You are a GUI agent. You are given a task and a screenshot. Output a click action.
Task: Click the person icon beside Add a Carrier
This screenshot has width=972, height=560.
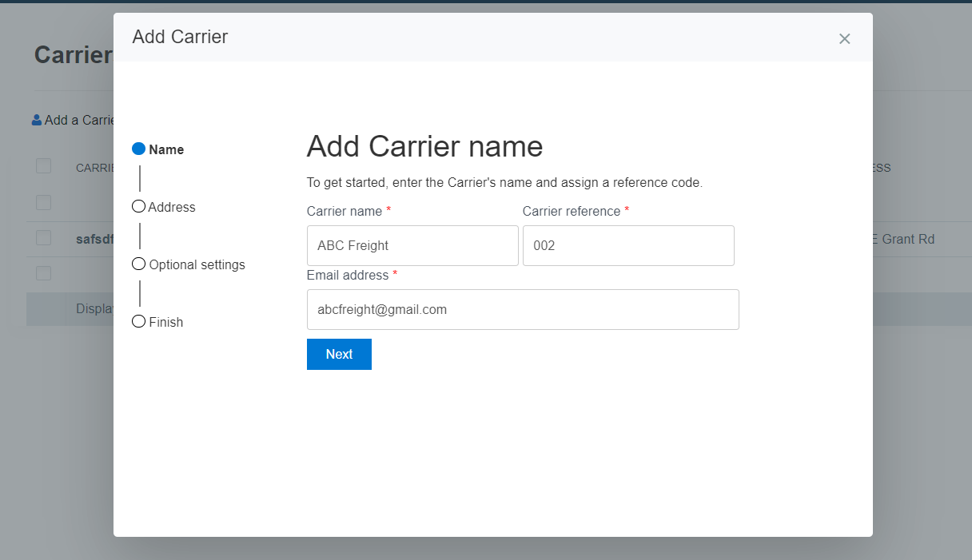[x=37, y=119]
